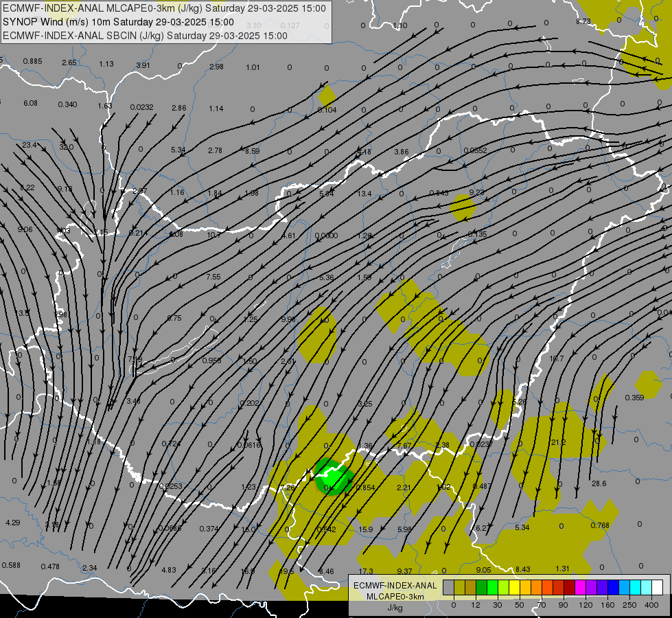Screen dimensions: 672x618
Task: Click the map value '15.9'
Action: [x=366, y=529]
